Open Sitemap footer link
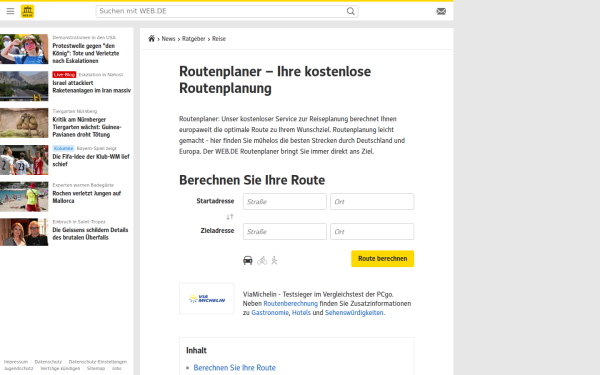600x375 pixels. tap(96, 368)
